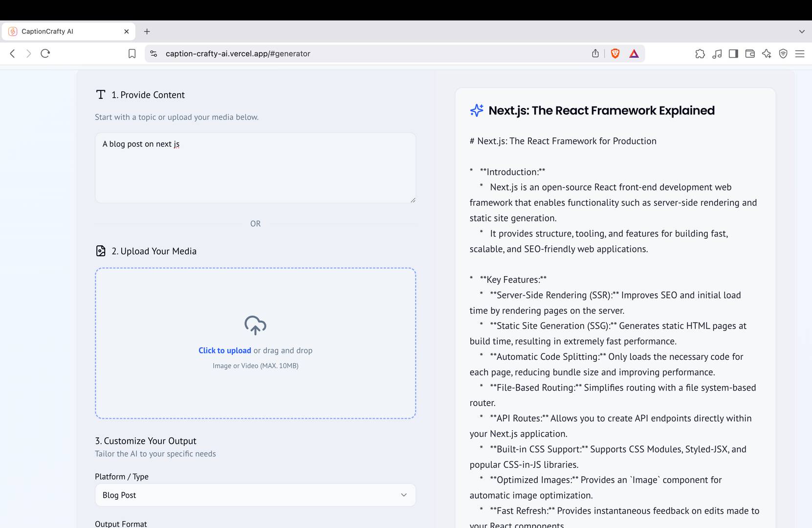Open the browser hamburger menu
This screenshot has height=528, width=812.
[800, 54]
